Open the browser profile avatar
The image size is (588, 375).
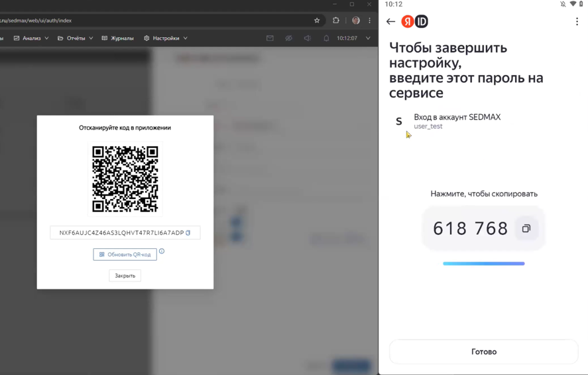[356, 21]
